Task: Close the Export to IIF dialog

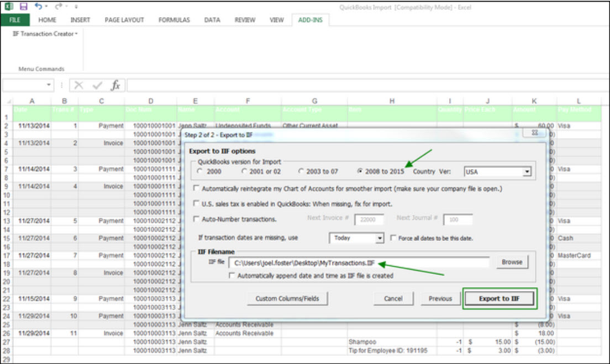Action: (x=535, y=133)
